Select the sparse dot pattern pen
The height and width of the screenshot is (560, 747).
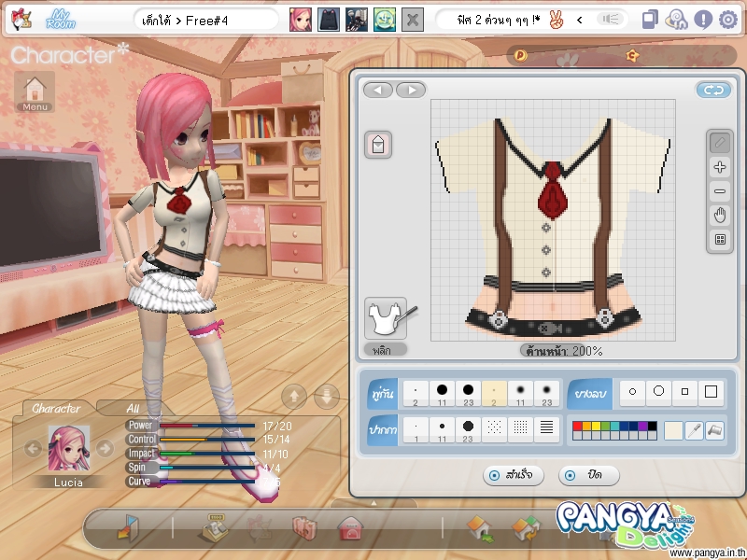494,430
